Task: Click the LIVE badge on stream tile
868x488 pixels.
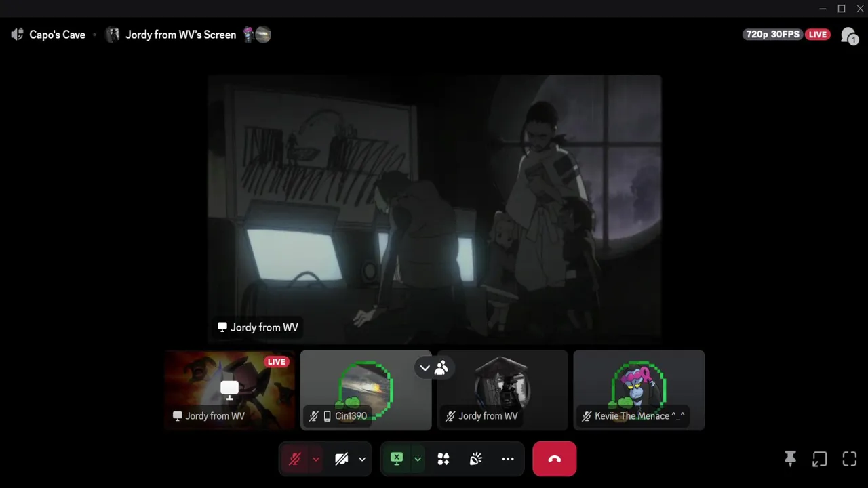Action: tap(277, 362)
